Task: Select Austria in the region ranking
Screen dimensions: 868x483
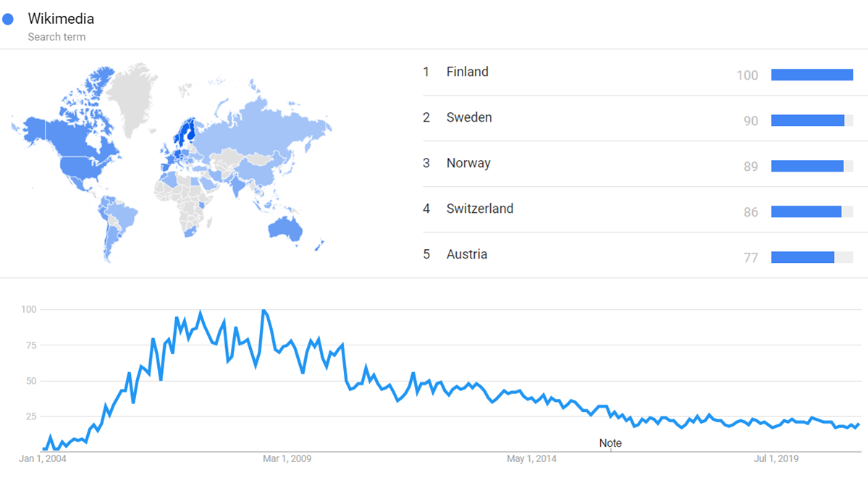Action: coord(466,254)
